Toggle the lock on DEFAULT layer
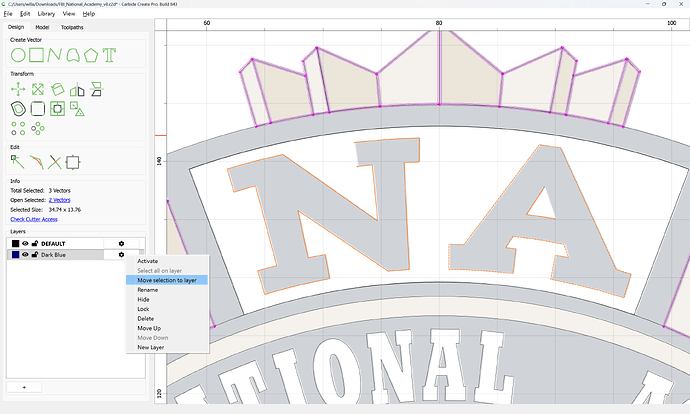 (x=35, y=243)
